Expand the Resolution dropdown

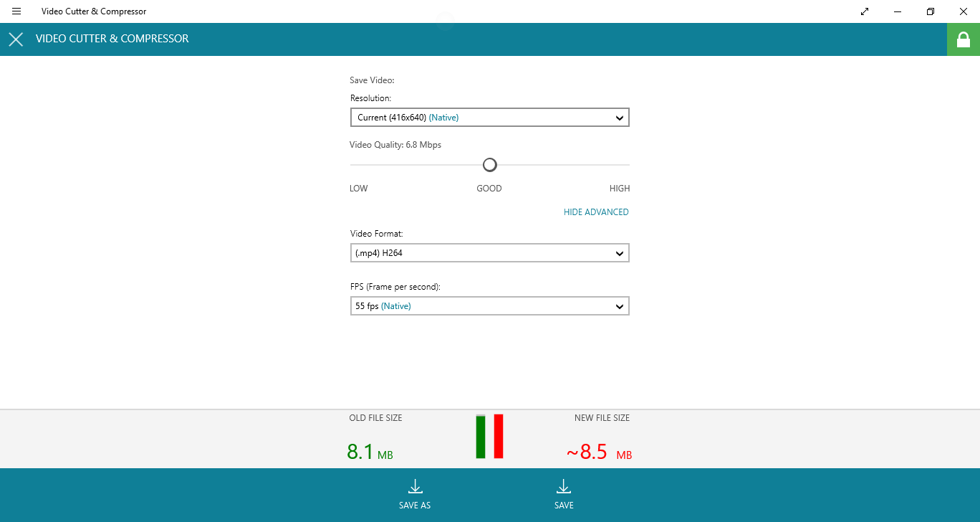point(489,118)
